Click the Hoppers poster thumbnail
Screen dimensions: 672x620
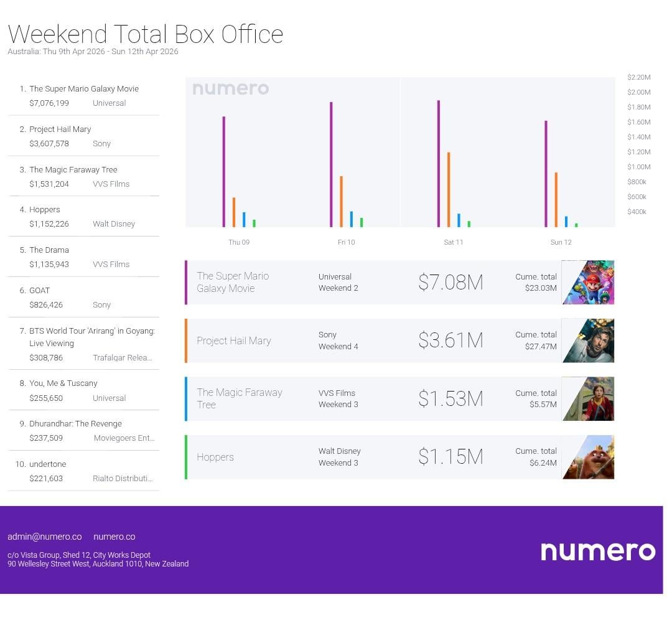pyautogui.click(x=588, y=457)
